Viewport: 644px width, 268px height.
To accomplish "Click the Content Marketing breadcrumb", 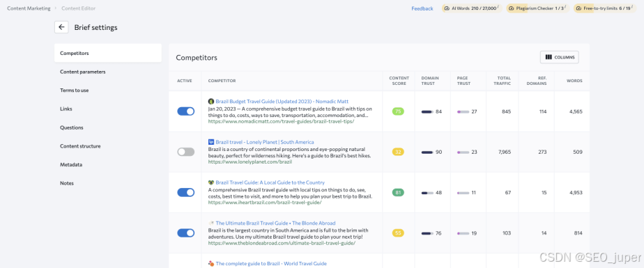I will pyautogui.click(x=29, y=8).
